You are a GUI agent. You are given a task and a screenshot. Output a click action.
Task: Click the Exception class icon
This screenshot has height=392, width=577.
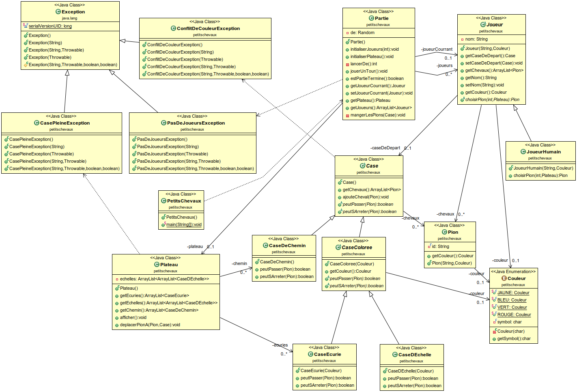tap(58, 12)
